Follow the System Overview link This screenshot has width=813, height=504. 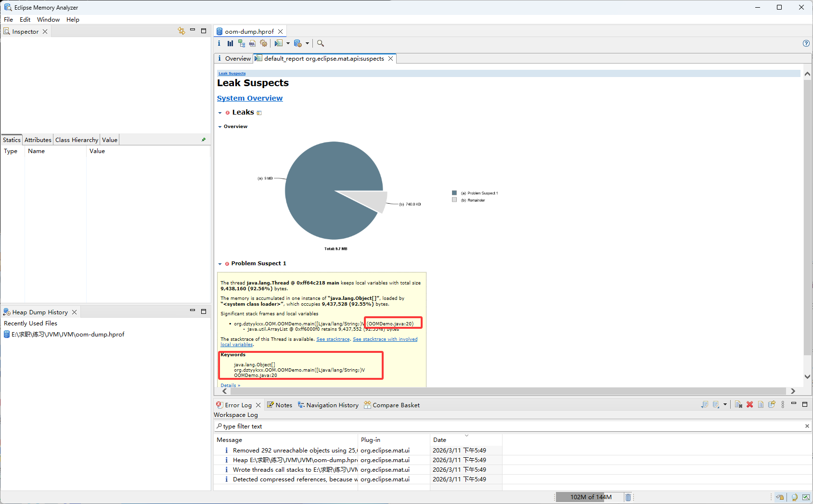click(x=250, y=98)
